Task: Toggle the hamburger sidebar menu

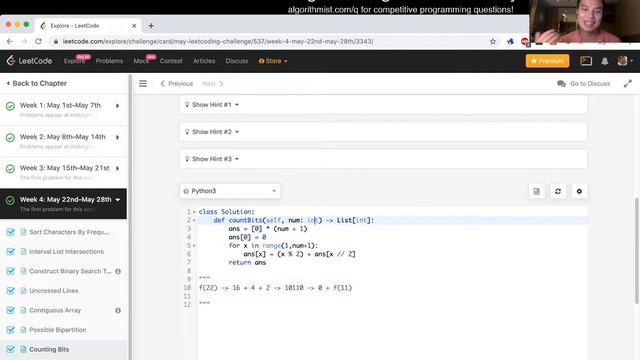Action: [x=143, y=84]
